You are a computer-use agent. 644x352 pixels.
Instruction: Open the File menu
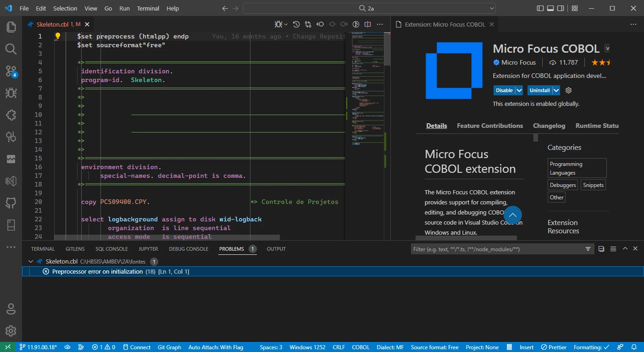pyautogui.click(x=24, y=8)
